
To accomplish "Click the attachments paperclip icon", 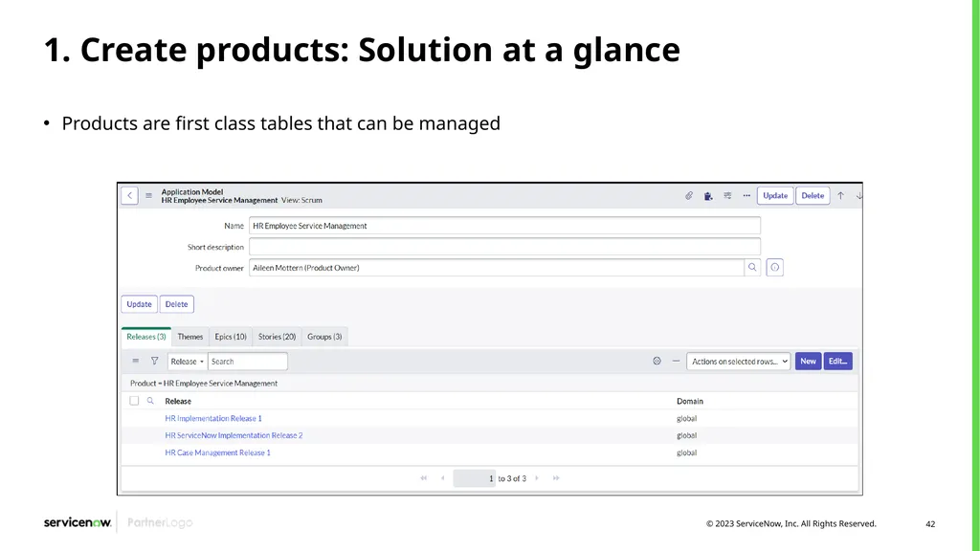I will [x=689, y=195].
